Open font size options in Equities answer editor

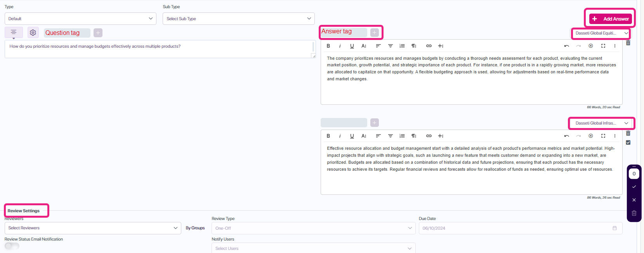[x=364, y=46]
